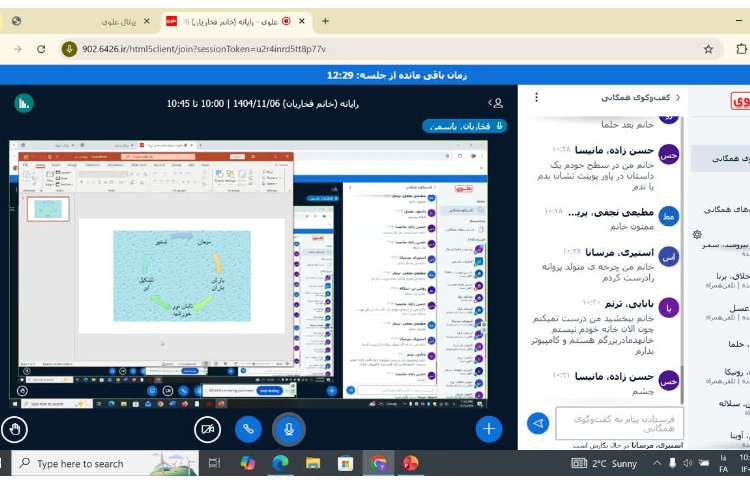Open the teal poll/statistics icon
750x480 pixels.
[x=24, y=103]
